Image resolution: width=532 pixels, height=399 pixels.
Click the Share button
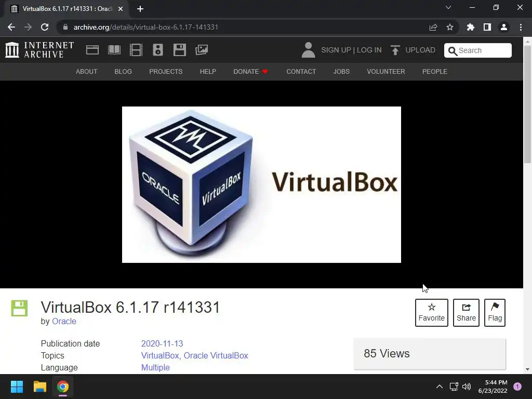pyautogui.click(x=466, y=312)
